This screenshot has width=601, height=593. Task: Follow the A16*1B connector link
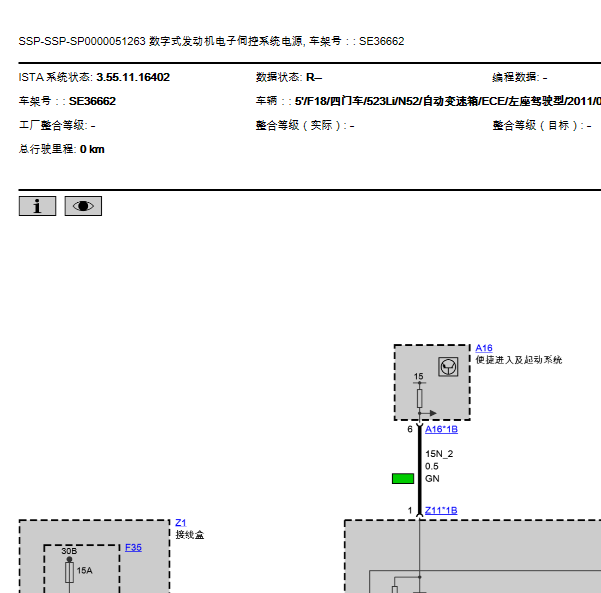click(441, 429)
